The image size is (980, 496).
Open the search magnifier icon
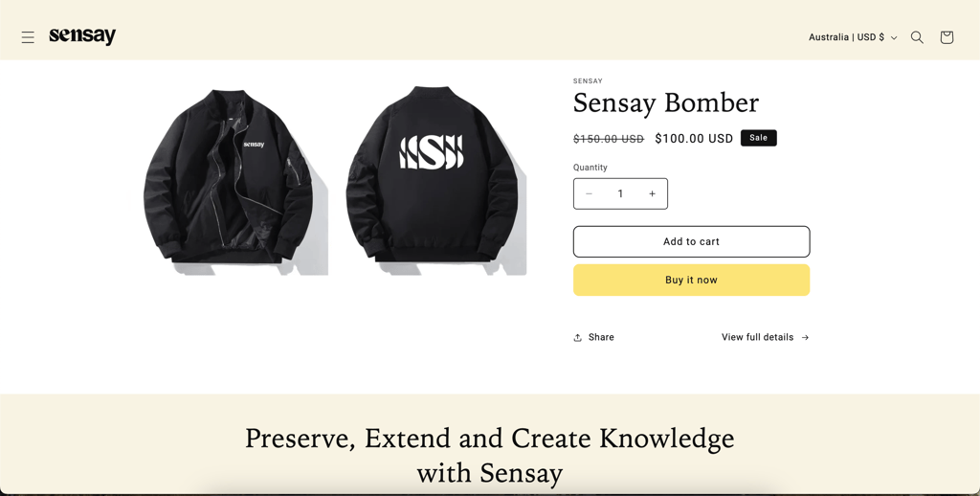click(x=917, y=37)
